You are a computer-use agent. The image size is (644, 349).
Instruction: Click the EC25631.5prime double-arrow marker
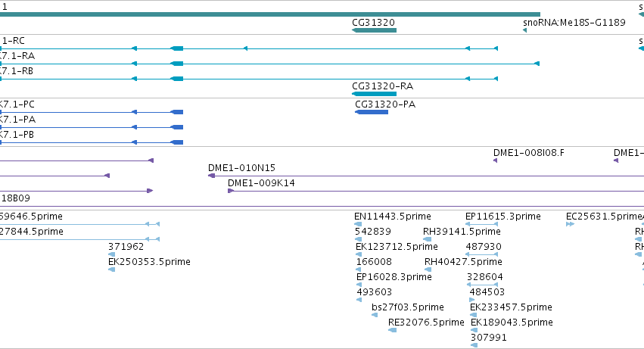570,224
